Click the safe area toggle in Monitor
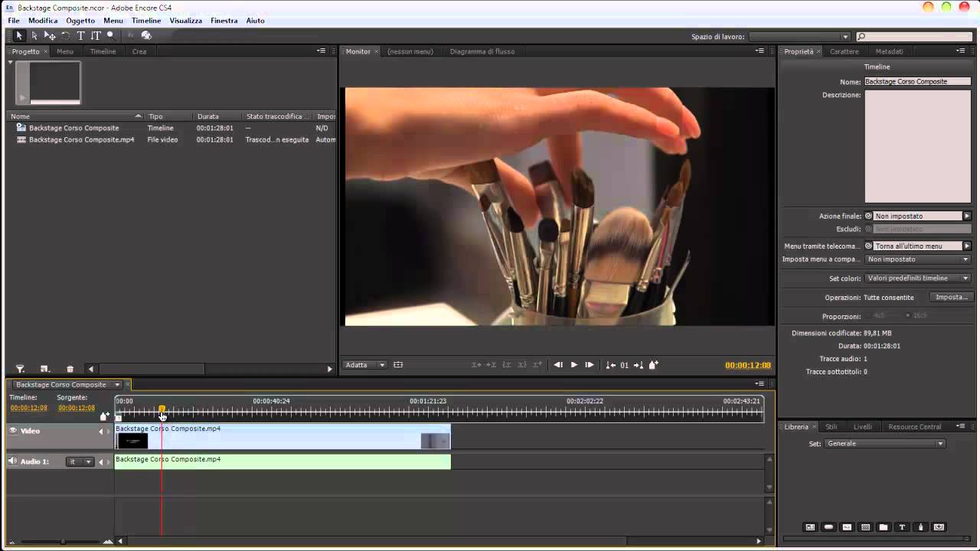 click(398, 365)
